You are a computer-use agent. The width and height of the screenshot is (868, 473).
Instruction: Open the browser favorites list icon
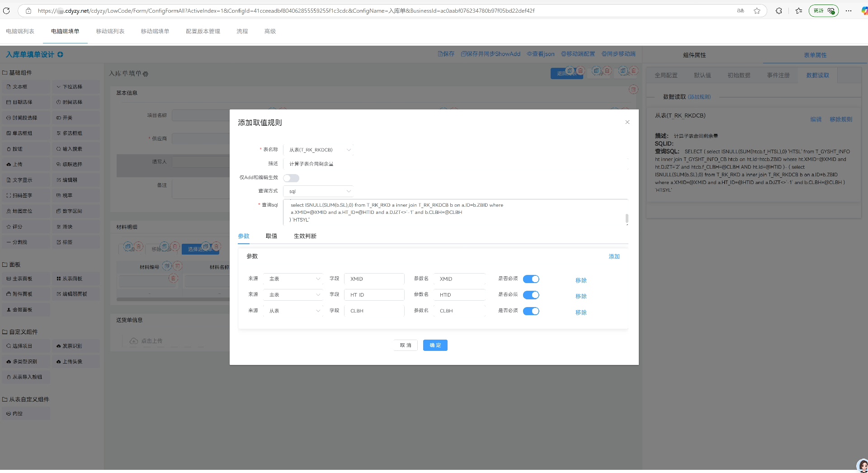tap(799, 11)
